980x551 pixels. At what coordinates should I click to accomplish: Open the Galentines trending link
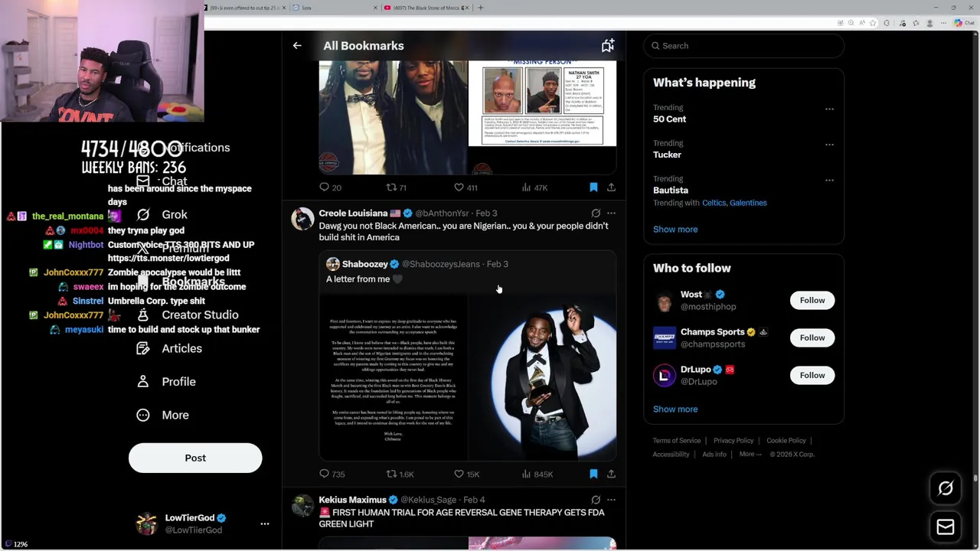click(x=748, y=203)
